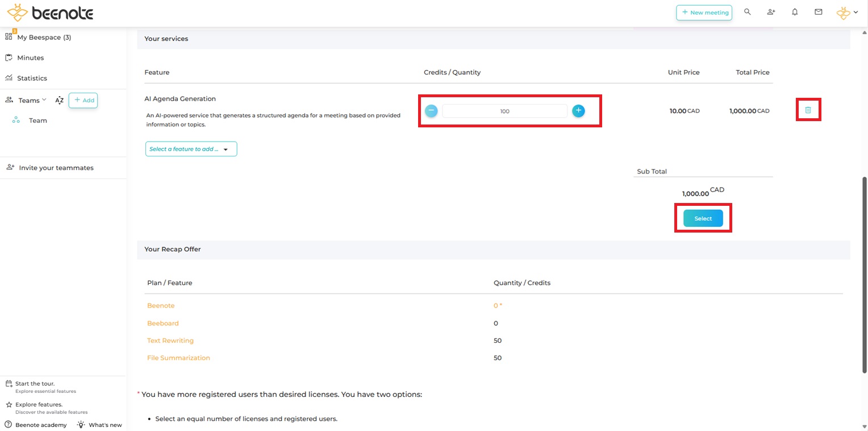Viewport: 868px width, 431px height.
Task: Open Statistics in sidebar
Action: pyautogui.click(x=32, y=78)
